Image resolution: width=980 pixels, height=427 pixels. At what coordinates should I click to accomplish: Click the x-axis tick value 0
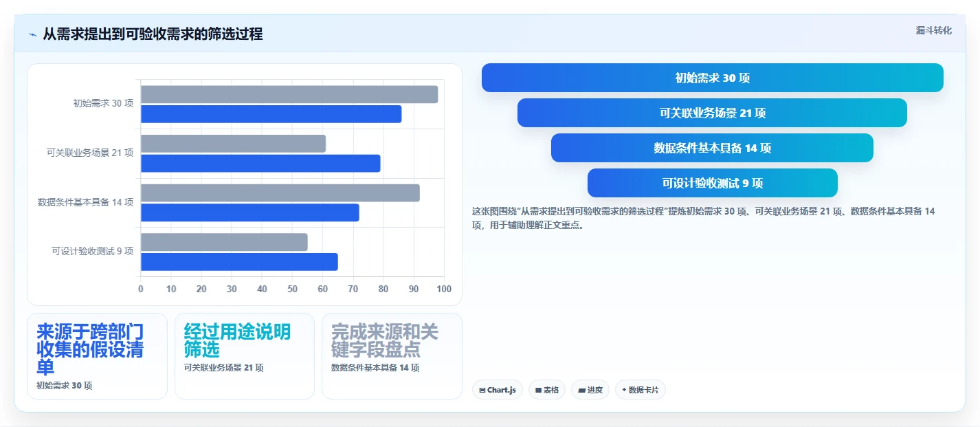(x=141, y=289)
